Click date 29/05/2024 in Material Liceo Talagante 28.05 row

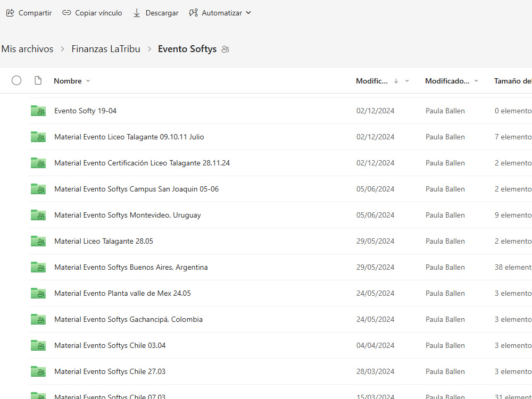pyautogui.click(x=375, y=241)
